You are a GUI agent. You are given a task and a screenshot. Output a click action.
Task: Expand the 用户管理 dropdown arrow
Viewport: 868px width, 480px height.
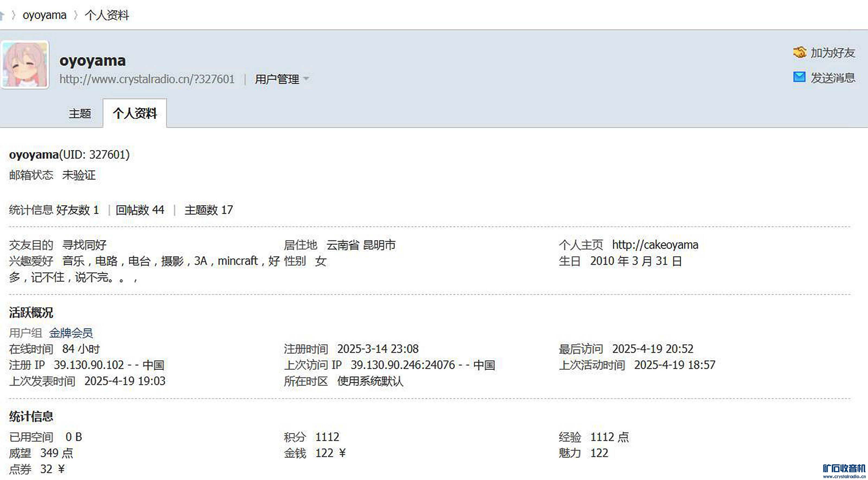(306, 79)
